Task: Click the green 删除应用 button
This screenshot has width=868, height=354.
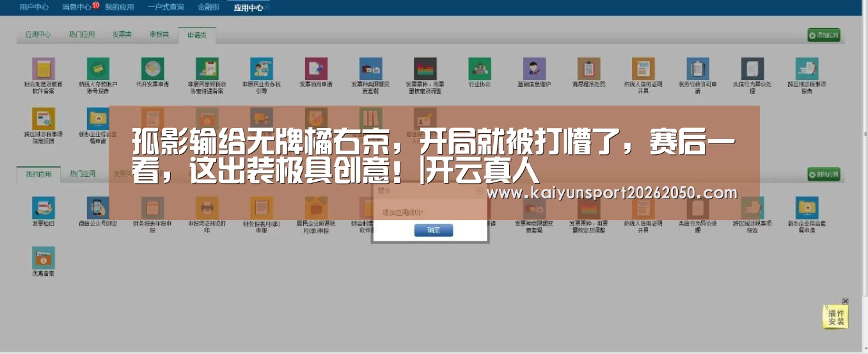Action: coord(824,174)
